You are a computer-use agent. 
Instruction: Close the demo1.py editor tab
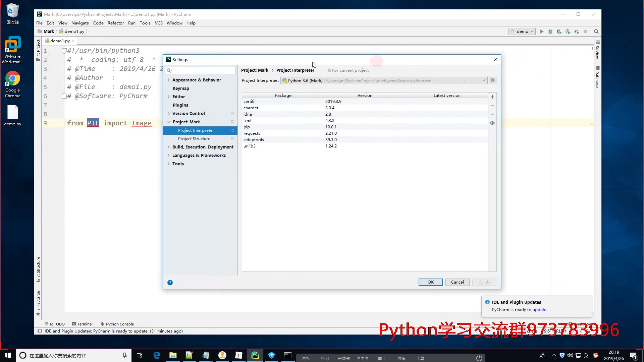(73, 41)
